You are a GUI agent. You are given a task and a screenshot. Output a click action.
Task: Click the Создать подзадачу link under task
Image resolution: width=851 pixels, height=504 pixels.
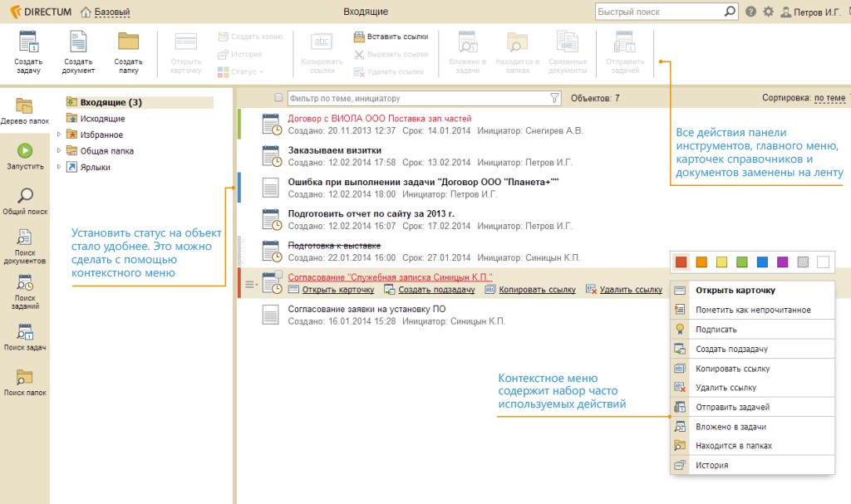point(435,290)
